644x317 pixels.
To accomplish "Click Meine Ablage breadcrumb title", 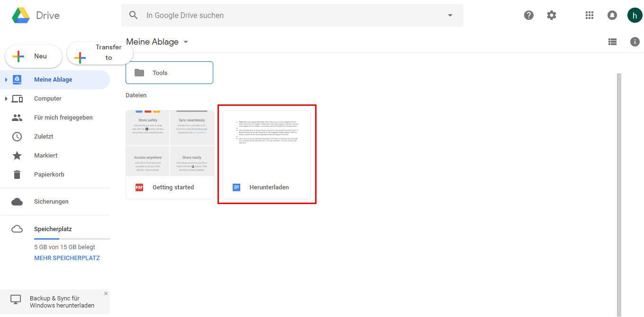I will [x=153, y=42].
